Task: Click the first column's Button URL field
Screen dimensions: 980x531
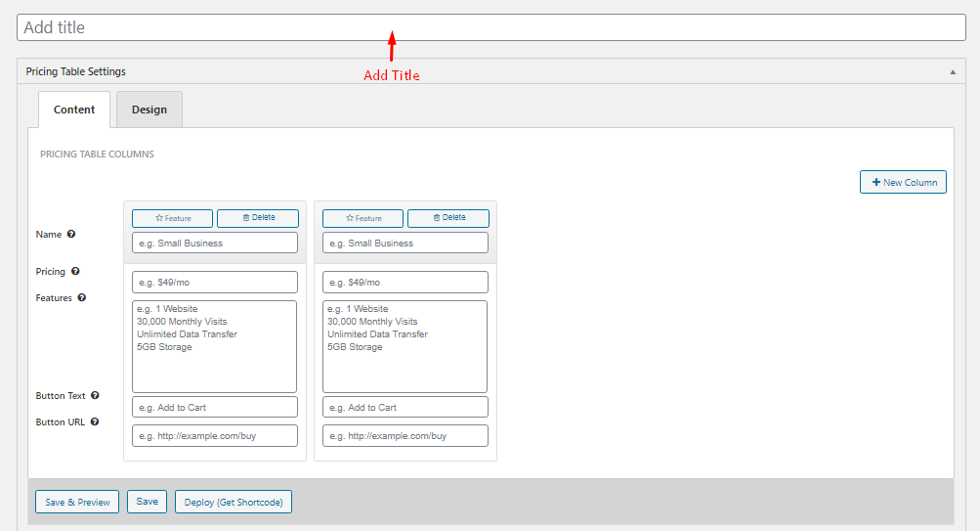Action: click(214, 436)
